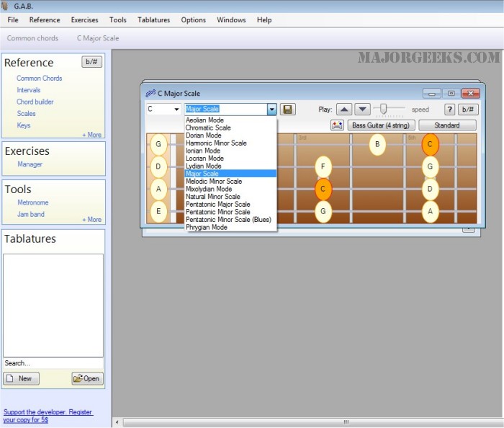Viewport: 504px width, 428px height.
Task: Play the scale ascending with up arrow
Action: coord(344,110)
